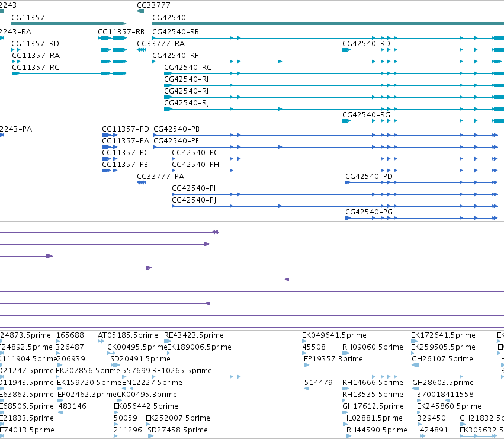Select EST RH13535.5prime

pyautogui.click(x=373, y=395)
